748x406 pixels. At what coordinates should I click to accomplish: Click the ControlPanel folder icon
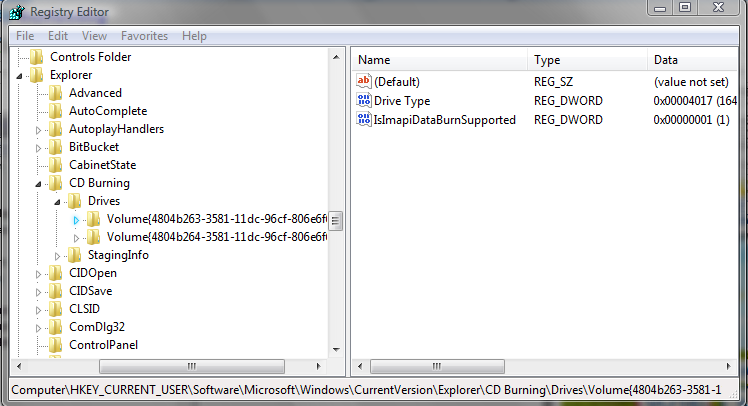tap(55, 345)
